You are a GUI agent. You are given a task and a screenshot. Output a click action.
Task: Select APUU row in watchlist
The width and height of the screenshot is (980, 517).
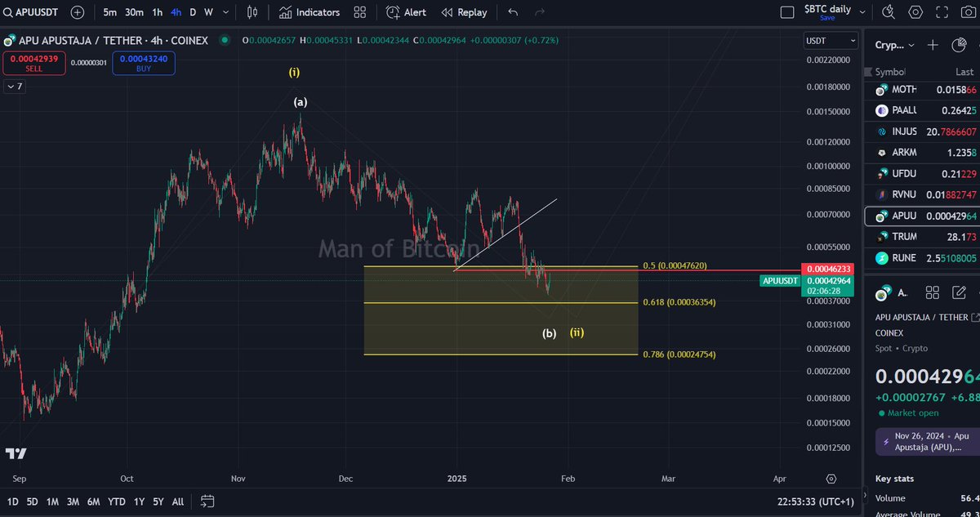point(922,216)
